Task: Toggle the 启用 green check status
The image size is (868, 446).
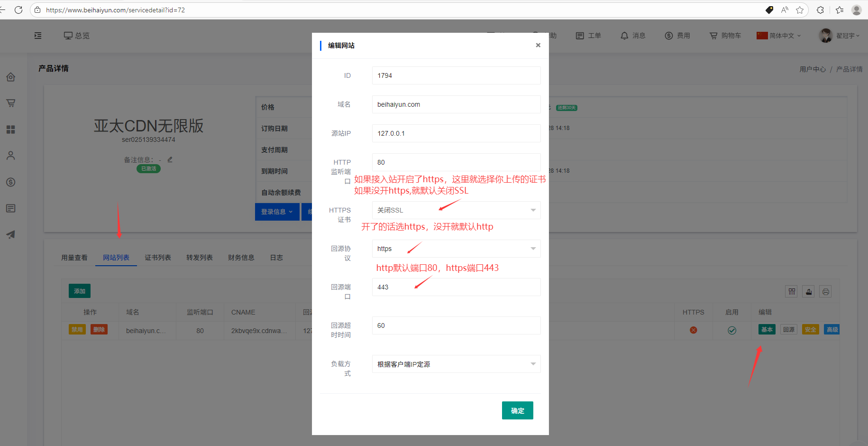Action: coord(732,330)
